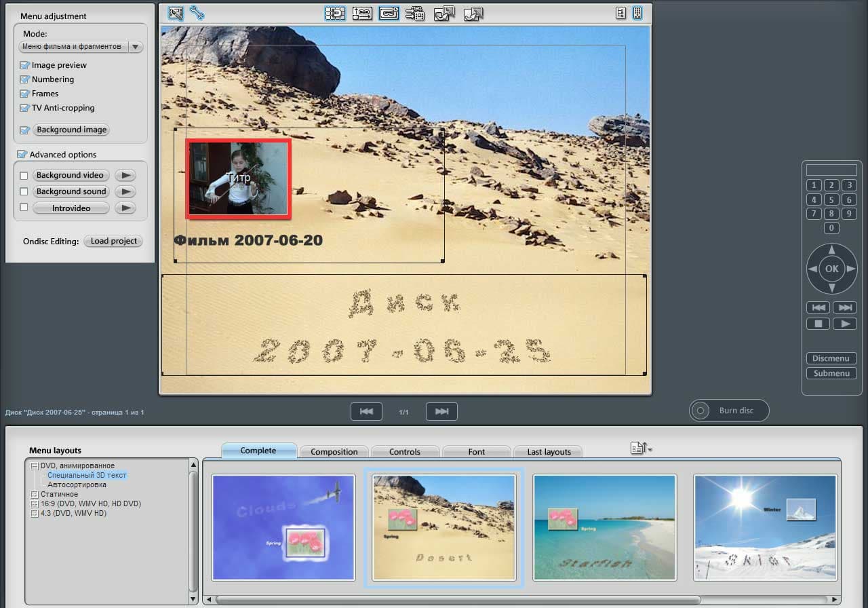This screenshot has height=608, width=868.
Task: Toggle the Background image checkbox
Action: click(x=24, y=130)
